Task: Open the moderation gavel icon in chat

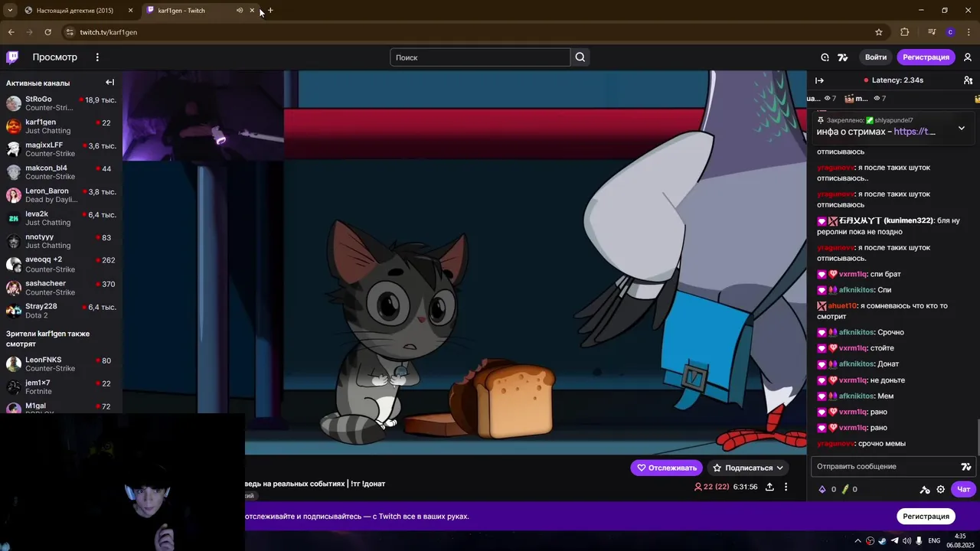Action: click(x=925, y=489)
